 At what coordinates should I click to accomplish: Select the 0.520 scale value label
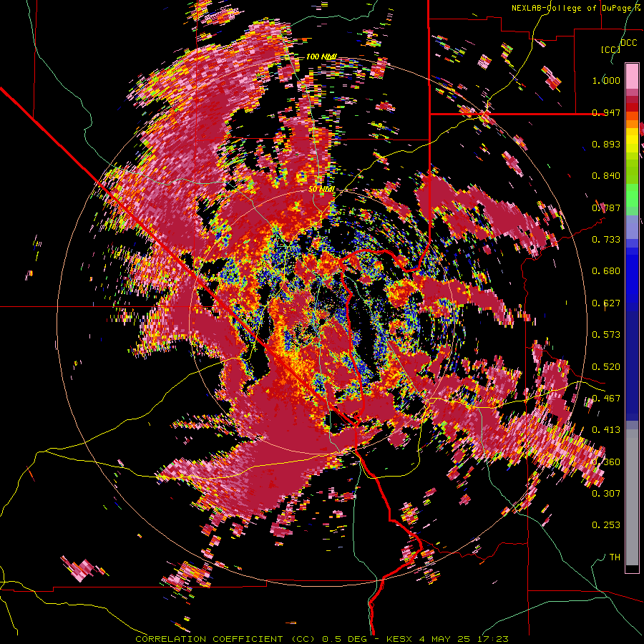[606, 367]
